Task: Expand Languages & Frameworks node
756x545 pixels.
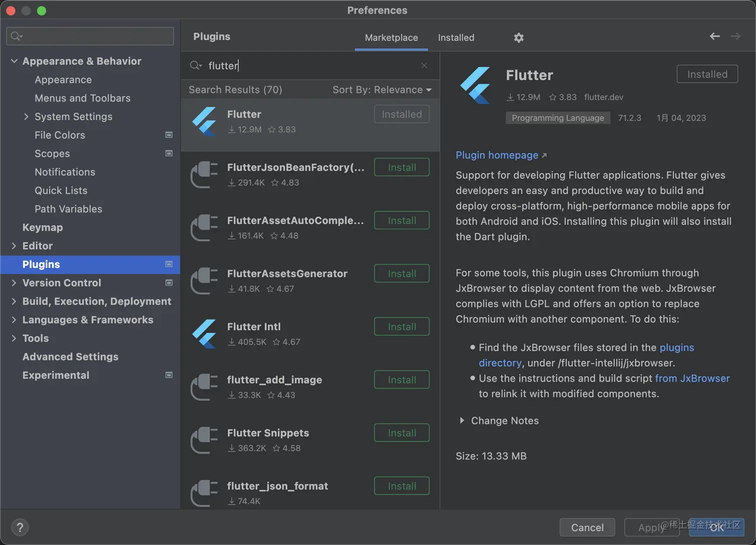Action: click(14, 319)
